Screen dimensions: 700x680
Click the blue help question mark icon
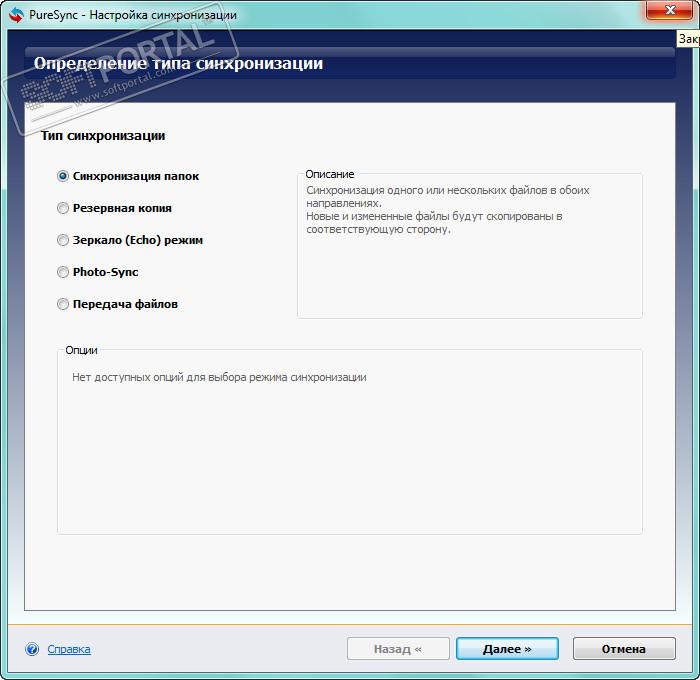[x=32, y=649]
